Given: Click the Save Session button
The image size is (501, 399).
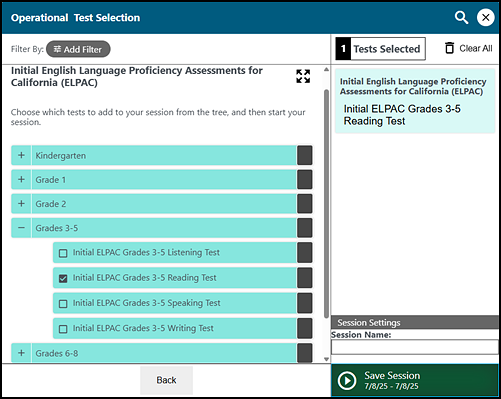Looking at the screenshot, I should pos(415,380).
